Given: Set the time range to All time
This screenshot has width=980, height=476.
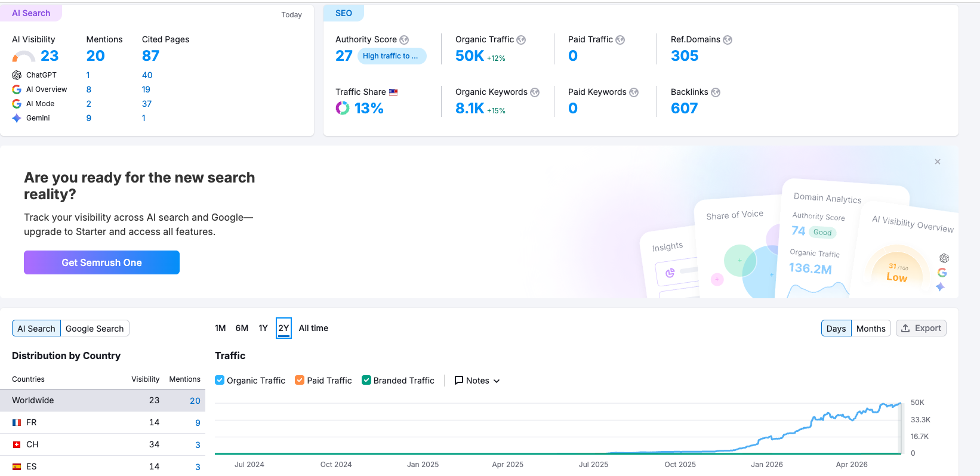Looking at the screenshot, I should 313,328.
